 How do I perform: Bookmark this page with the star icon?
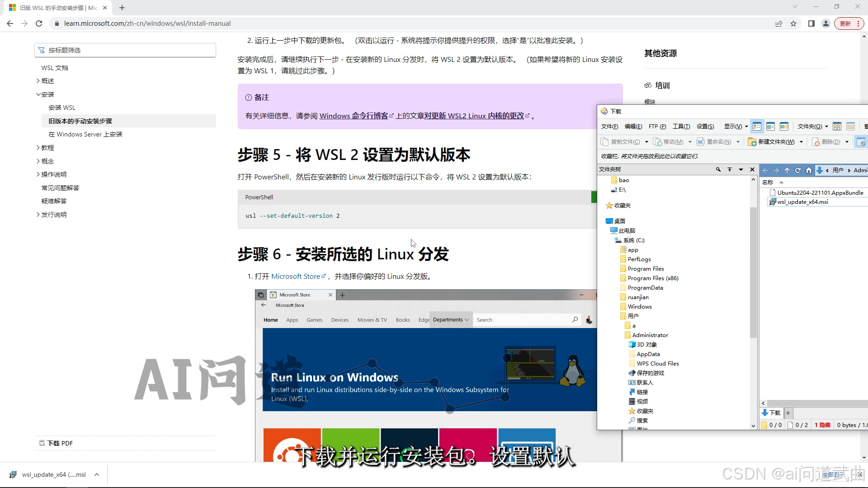pos(793,23)
